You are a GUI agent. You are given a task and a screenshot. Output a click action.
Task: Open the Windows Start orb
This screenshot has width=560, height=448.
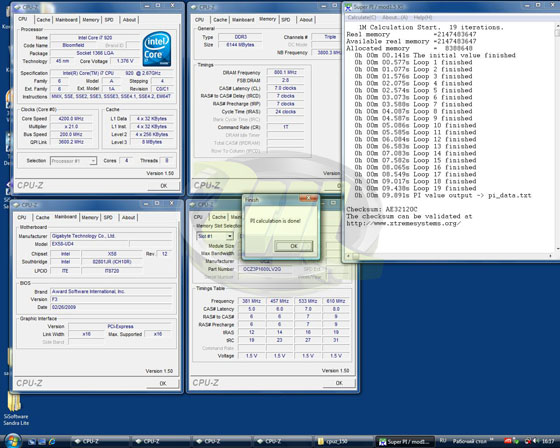tap(12, 441)
